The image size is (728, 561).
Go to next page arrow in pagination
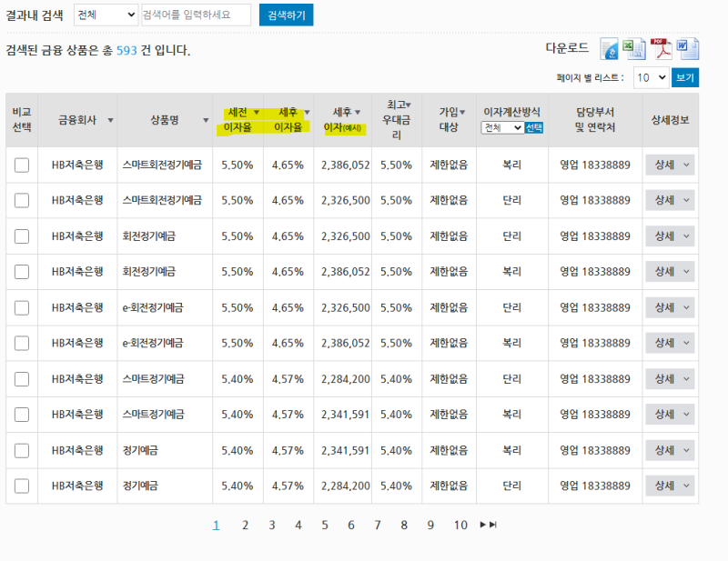[483, 525]
